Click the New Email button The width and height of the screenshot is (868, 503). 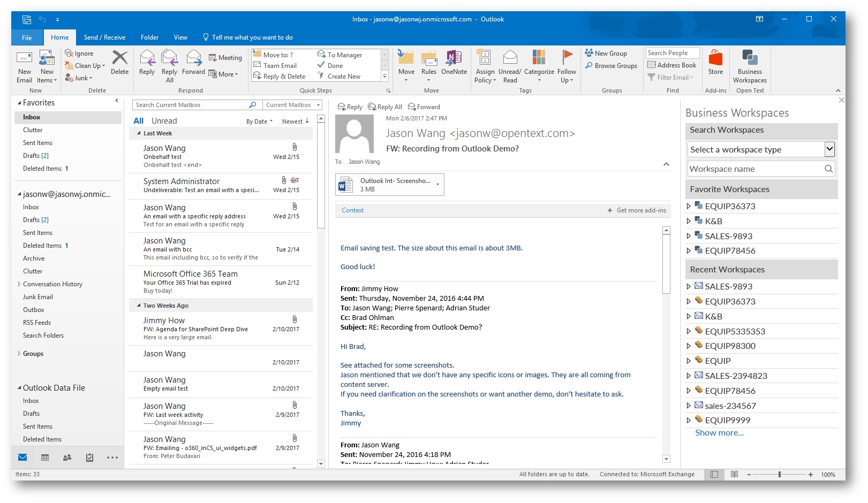coord(24,67)
